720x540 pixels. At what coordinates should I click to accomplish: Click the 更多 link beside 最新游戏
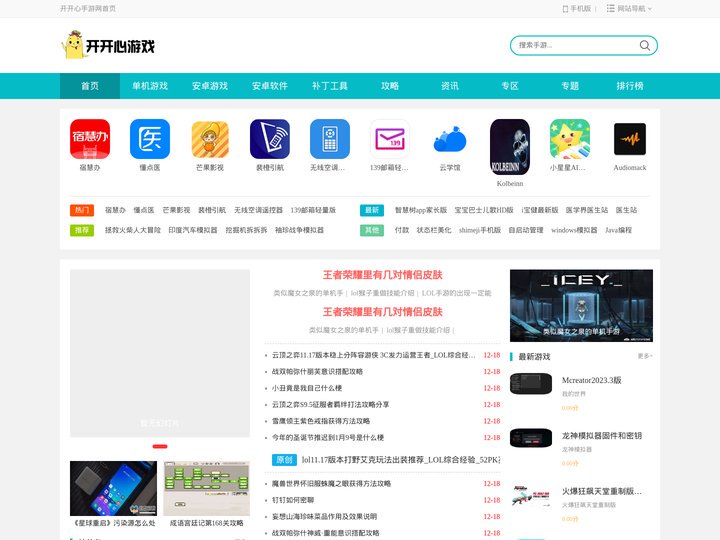[x=645, y=356]
